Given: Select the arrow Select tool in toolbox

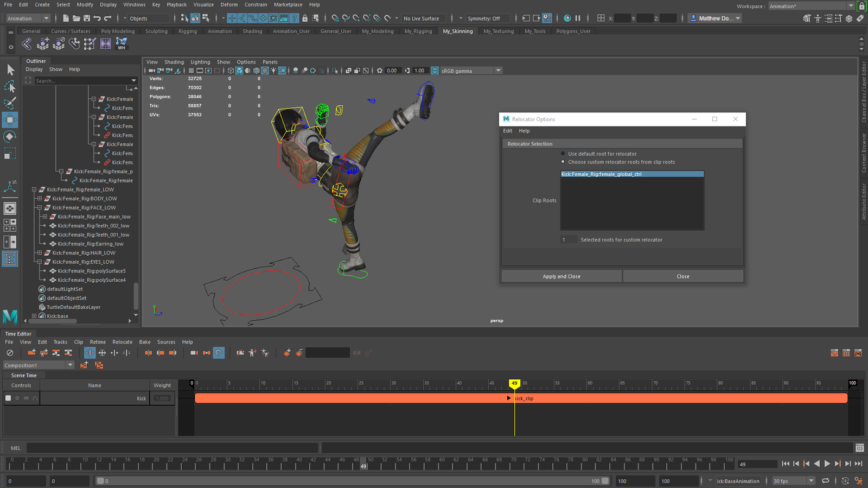Looking at the screenshot, I should [10, 69].
